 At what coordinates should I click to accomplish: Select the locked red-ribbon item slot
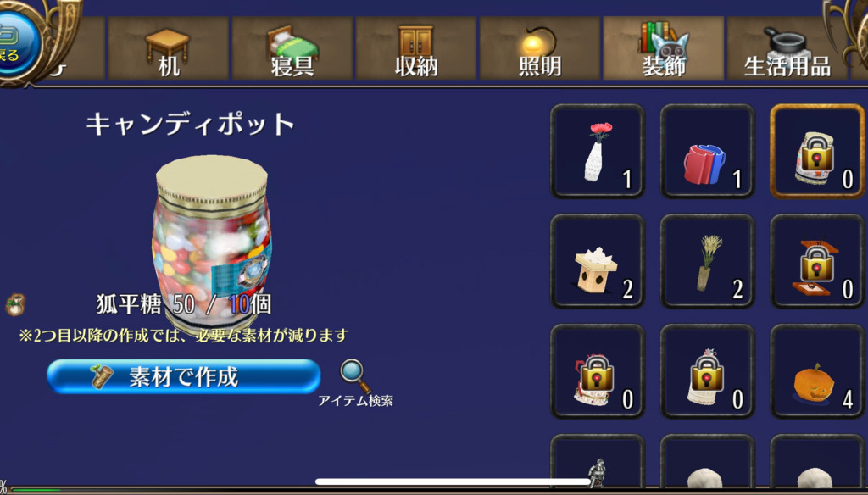tap(598, 371)
